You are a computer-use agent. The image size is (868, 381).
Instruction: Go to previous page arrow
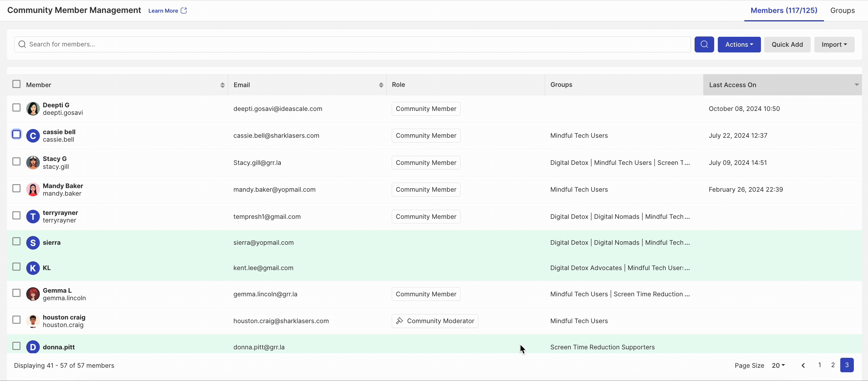803,366
